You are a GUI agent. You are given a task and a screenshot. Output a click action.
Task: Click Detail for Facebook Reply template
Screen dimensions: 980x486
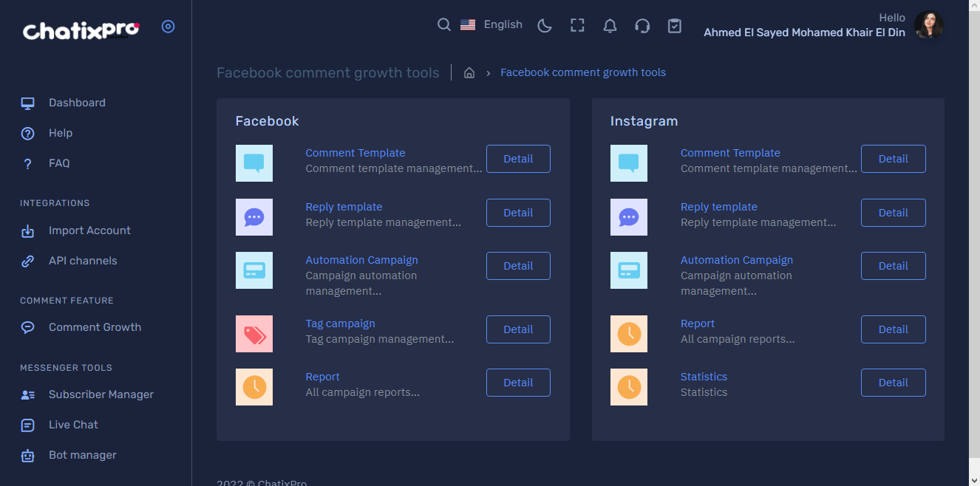pos(518,213)
